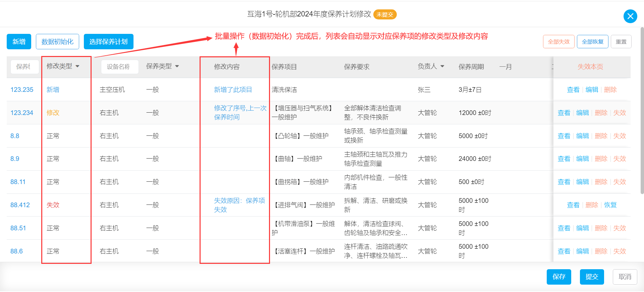Click 查看 in the 凸轮轴 row
Screen dimensions: 644x292
[x=564, y=136]
